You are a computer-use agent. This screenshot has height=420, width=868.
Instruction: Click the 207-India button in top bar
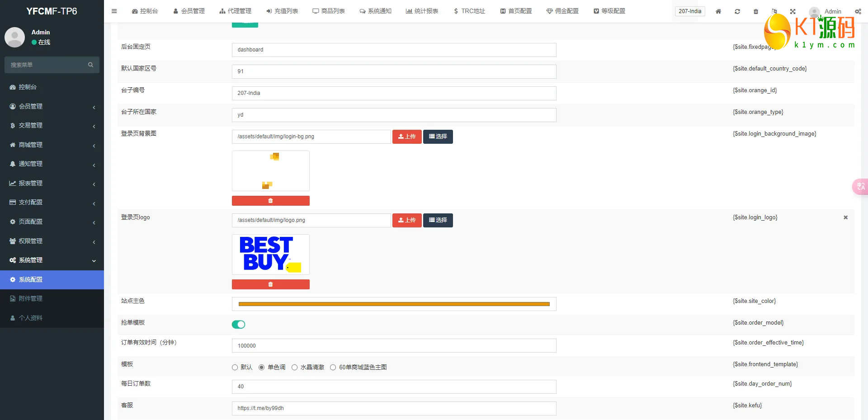[x=690, y=11]
